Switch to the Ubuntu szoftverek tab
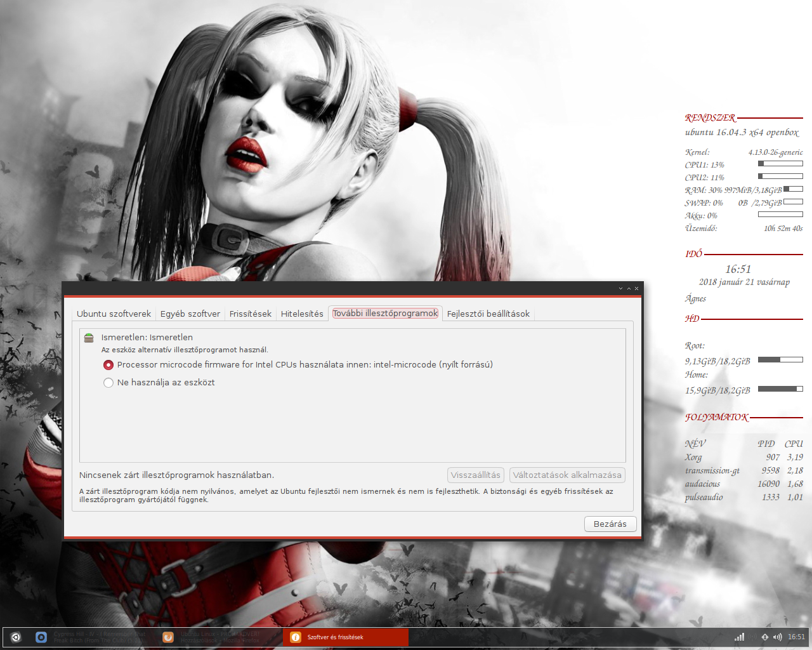 coord(114,314)
